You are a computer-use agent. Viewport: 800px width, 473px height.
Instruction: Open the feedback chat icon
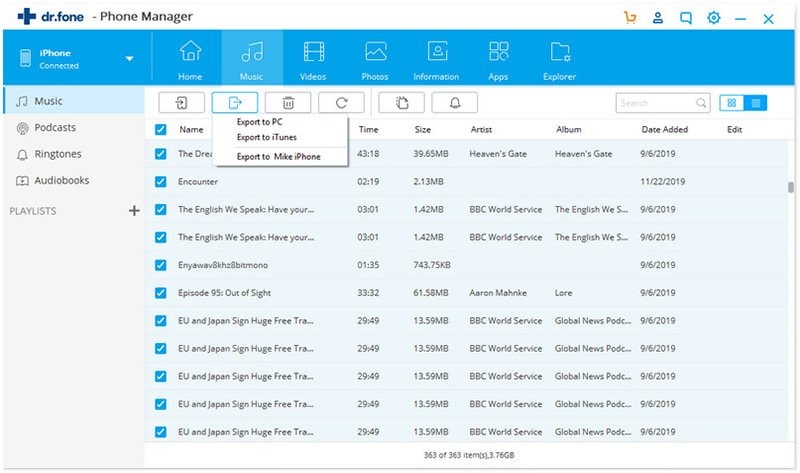686,18
